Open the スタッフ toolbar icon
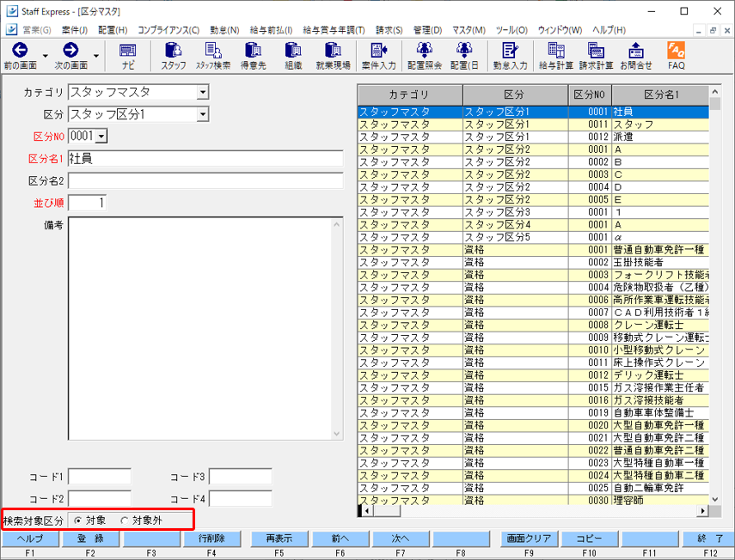The image size is (735, 560). coord(174,56)
